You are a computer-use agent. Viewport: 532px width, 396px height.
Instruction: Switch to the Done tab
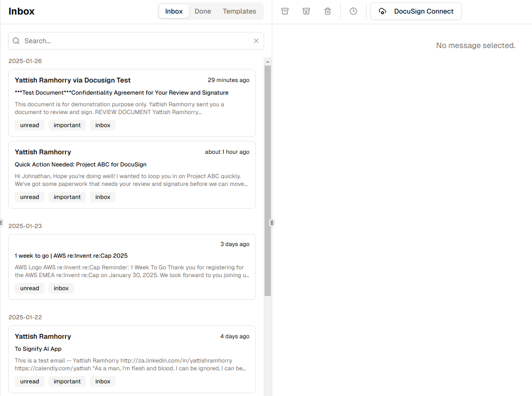tap(202, 11)
